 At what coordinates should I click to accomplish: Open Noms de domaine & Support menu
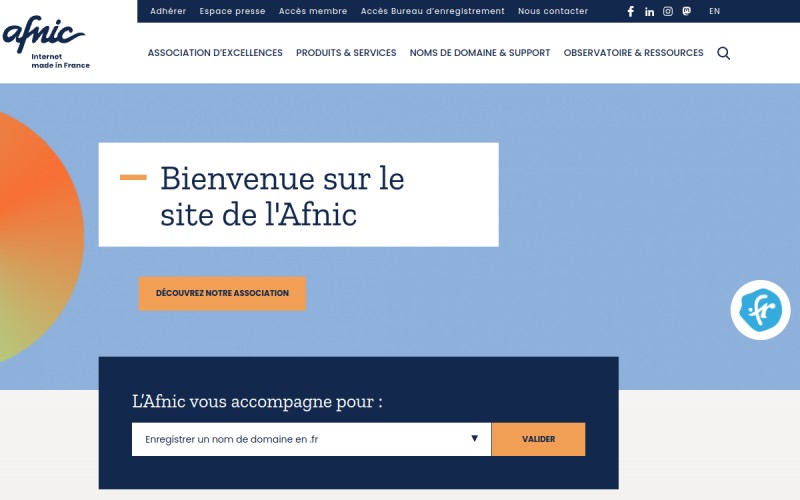pos(480,53)
